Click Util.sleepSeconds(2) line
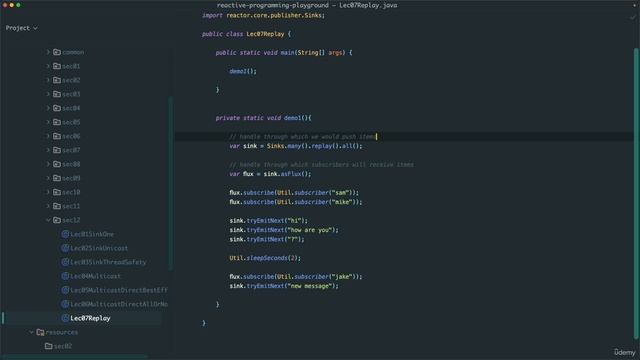 pyautogui.click(x=265, y=258)
